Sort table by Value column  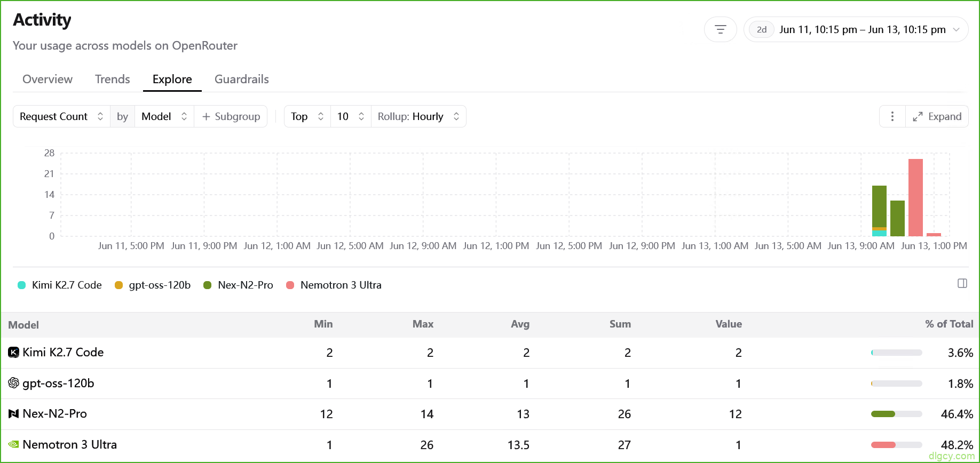point(729,324)
